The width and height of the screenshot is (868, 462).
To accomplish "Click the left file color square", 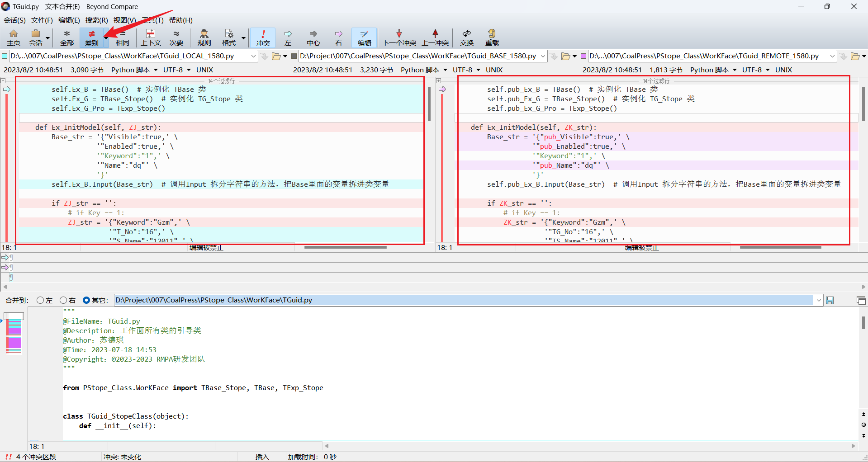I will (5, 56).
